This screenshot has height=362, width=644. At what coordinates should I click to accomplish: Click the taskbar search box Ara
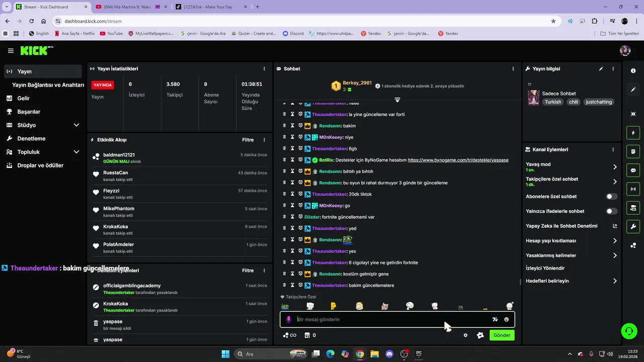(270, 354)
